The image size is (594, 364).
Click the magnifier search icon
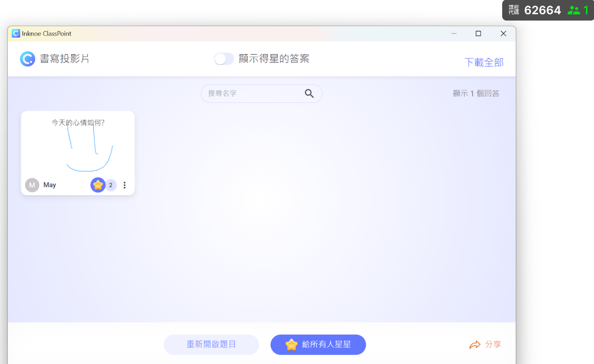309,94
